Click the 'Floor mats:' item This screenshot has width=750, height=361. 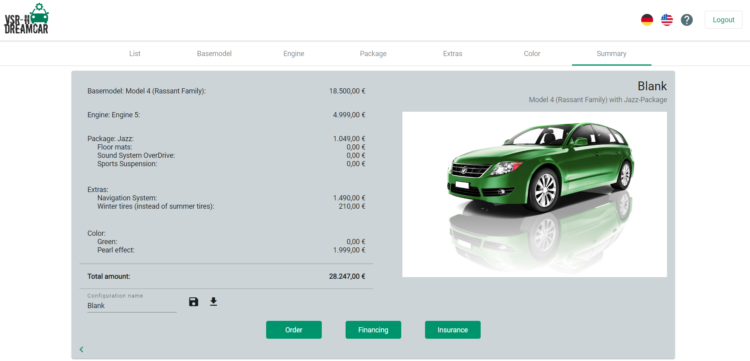click(114, 147)
